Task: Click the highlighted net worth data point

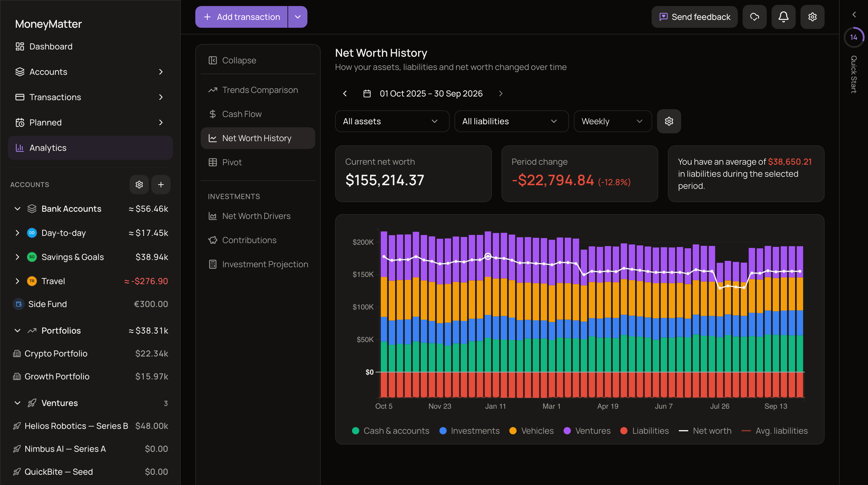Action: click(x=488, y=256)
